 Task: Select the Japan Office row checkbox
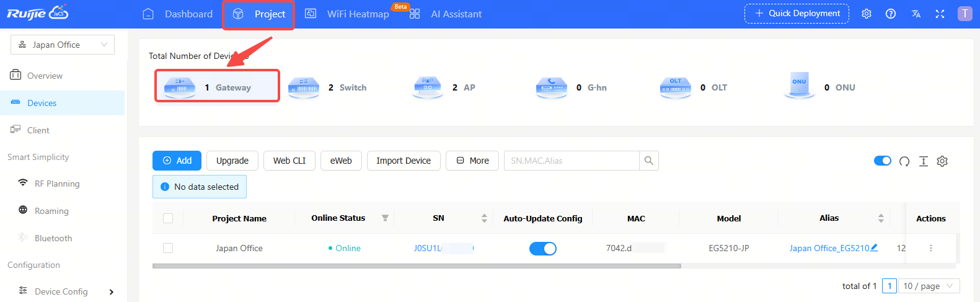click(168, 248)
